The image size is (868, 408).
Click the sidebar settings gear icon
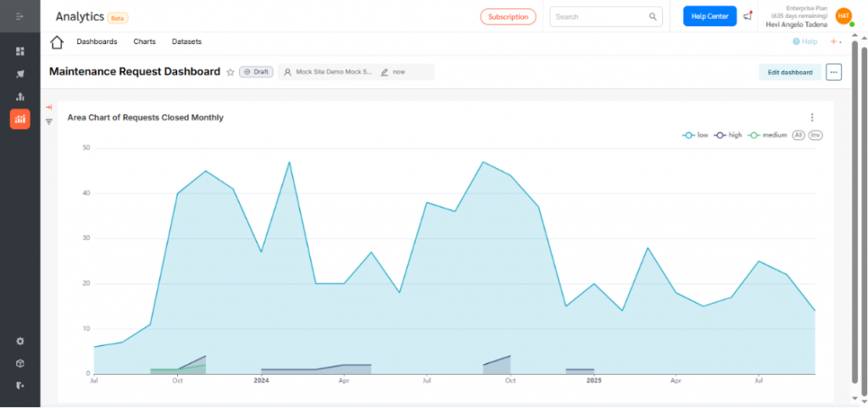coord(20,341)
